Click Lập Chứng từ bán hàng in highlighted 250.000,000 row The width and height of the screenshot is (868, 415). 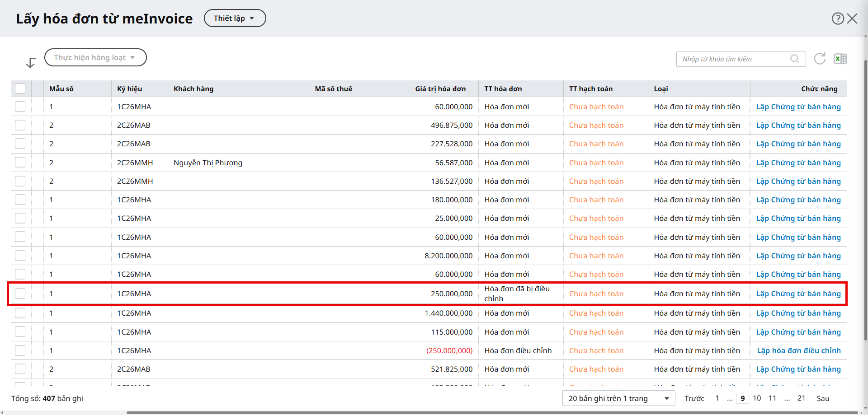798,294
